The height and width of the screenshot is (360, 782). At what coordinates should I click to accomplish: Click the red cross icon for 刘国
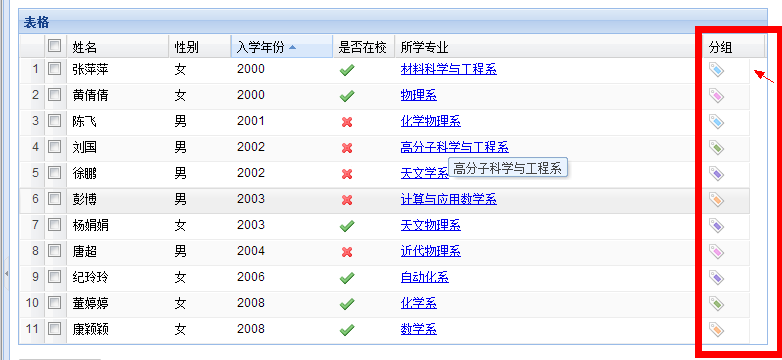pyautogui.click(x=347, y=148)
